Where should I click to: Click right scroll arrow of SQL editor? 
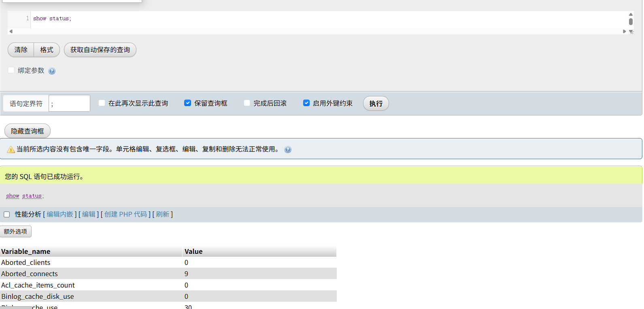(x=624, y=31)
